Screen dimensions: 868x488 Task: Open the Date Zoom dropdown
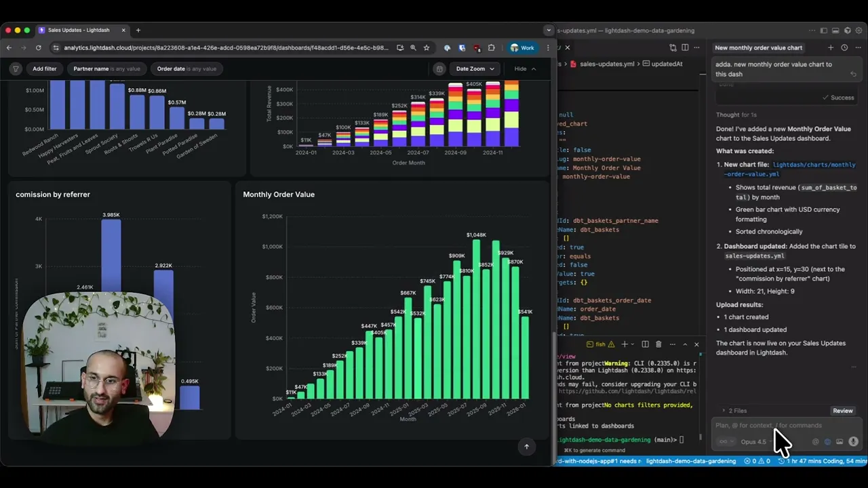(475, 68)
